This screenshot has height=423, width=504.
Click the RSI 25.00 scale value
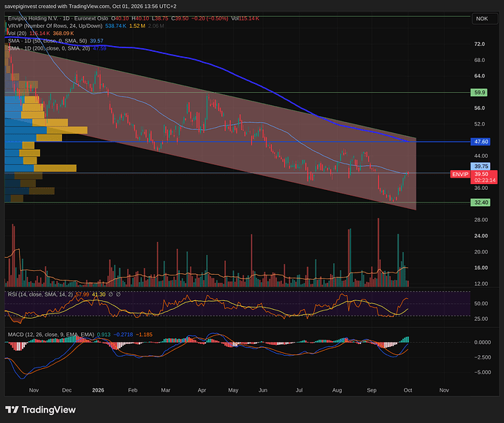[x=481, y=319]
